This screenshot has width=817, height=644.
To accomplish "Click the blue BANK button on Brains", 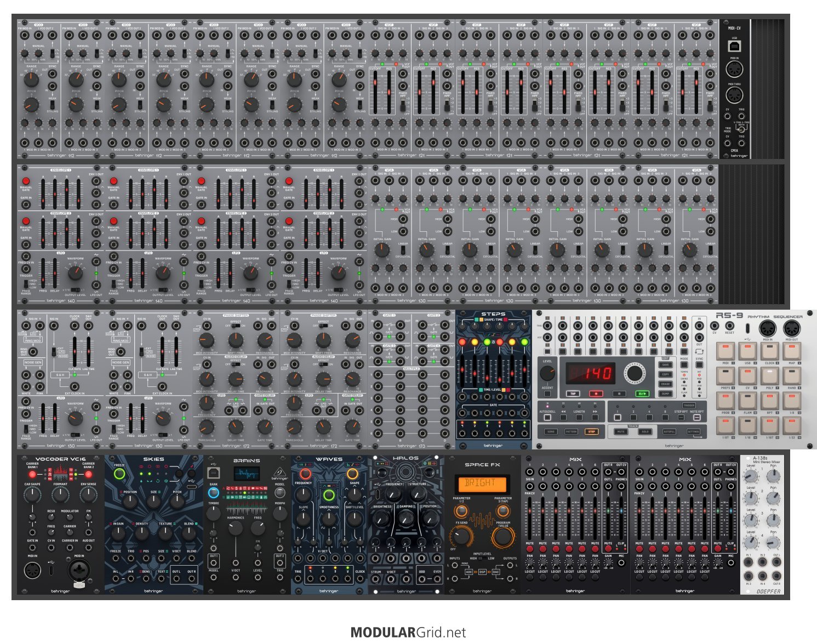I will point(213,492).
